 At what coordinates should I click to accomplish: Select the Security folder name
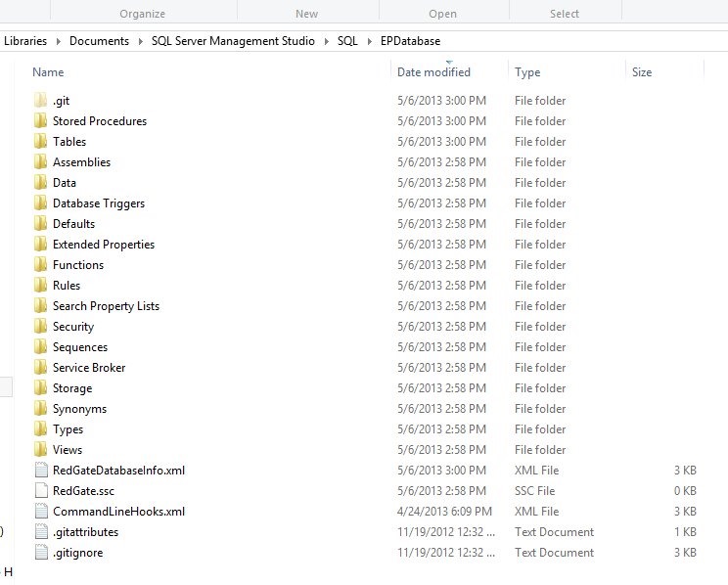73,327
